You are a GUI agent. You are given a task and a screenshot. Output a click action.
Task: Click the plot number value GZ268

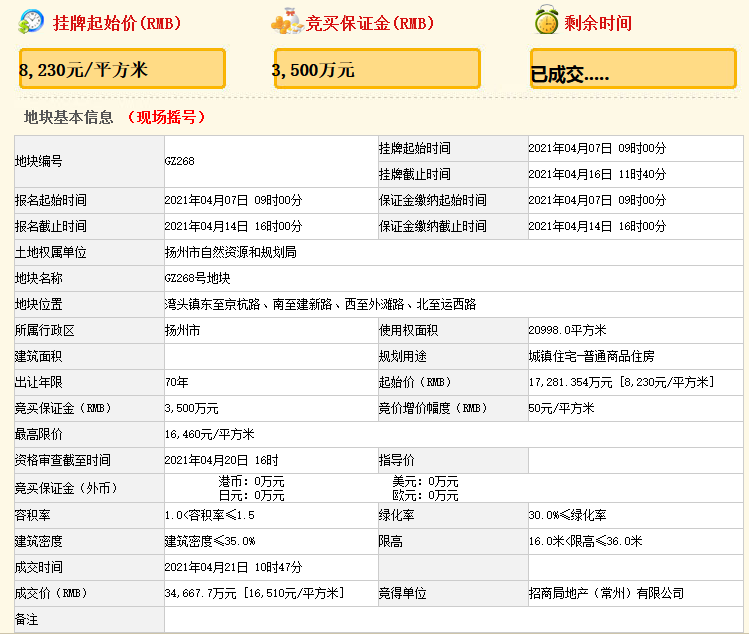[180, 161]
